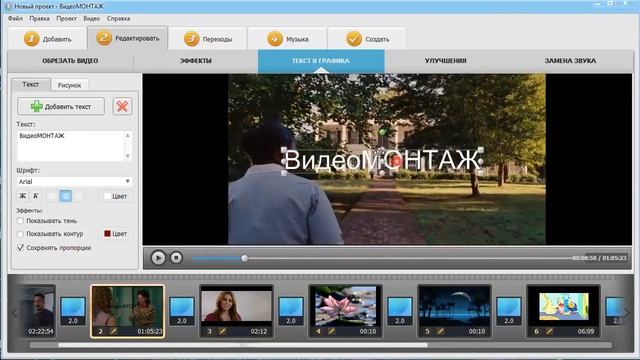This screenshot has width=640, height=360.
Task: Select УЛУЧШЕНИЯ section
Action: (x=445, y=61)
